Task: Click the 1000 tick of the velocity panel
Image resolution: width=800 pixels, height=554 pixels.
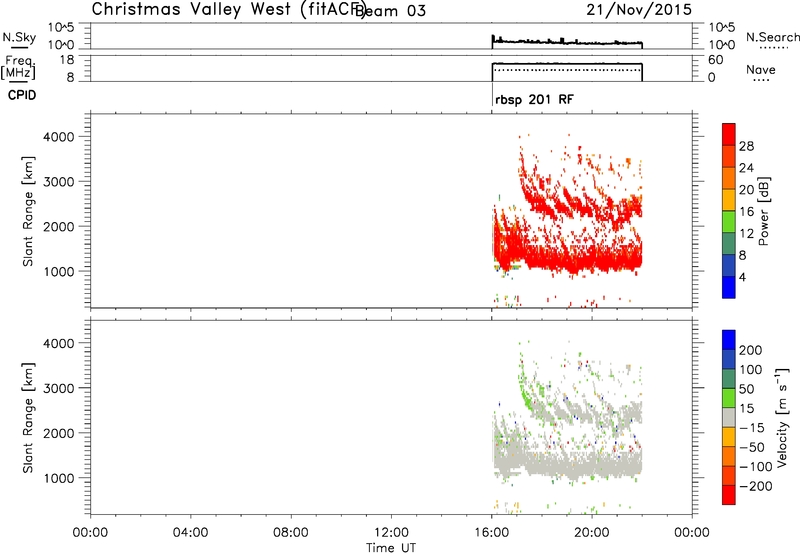Action: click(x=59, y=478)
